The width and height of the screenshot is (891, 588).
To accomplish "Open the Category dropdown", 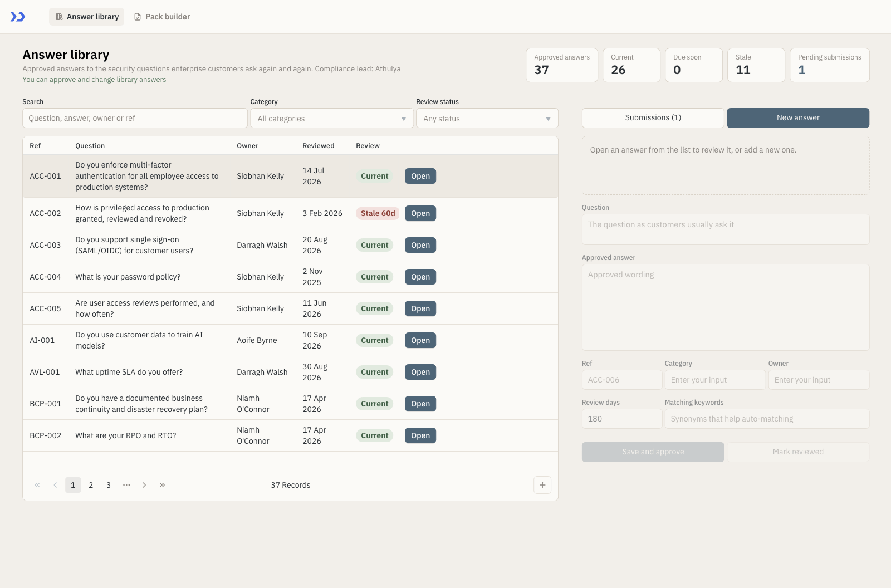I will pos(332,119).
